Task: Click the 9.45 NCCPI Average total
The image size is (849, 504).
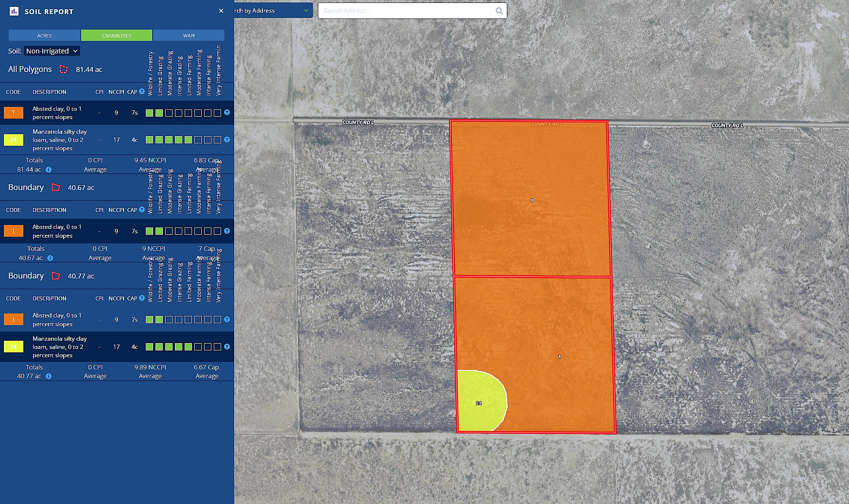Action: tap(150, 165)
